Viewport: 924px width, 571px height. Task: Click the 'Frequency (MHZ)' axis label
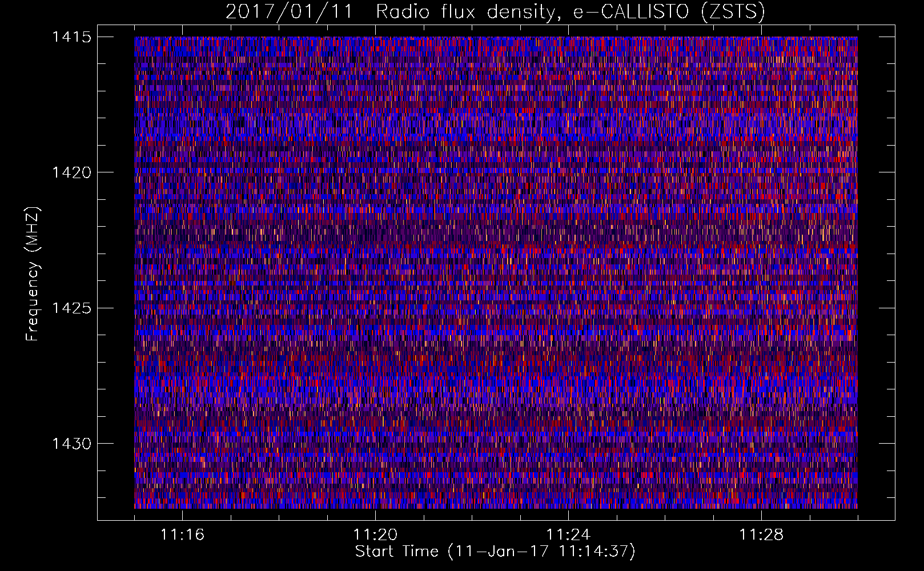click(32, 274)
